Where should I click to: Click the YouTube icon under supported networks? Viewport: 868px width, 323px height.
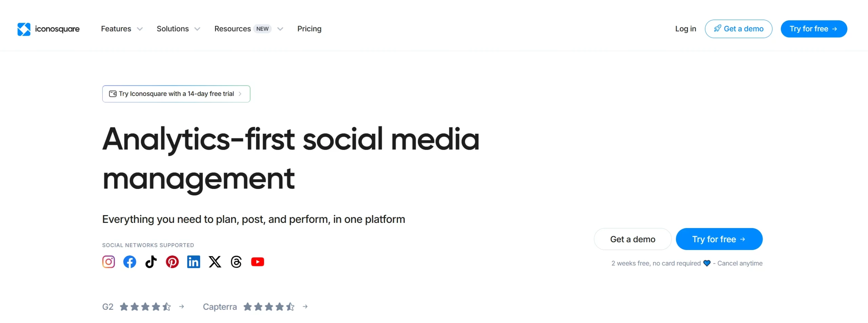[258, 262]
